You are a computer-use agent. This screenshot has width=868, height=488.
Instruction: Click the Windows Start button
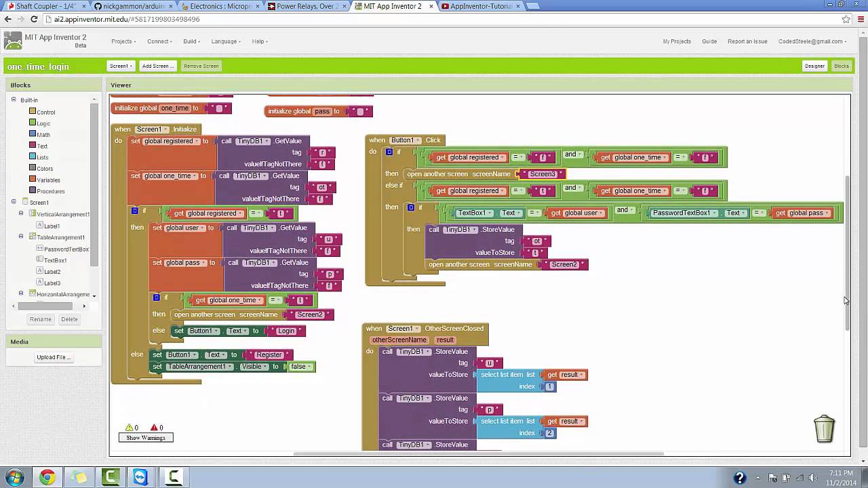(15, 477)
